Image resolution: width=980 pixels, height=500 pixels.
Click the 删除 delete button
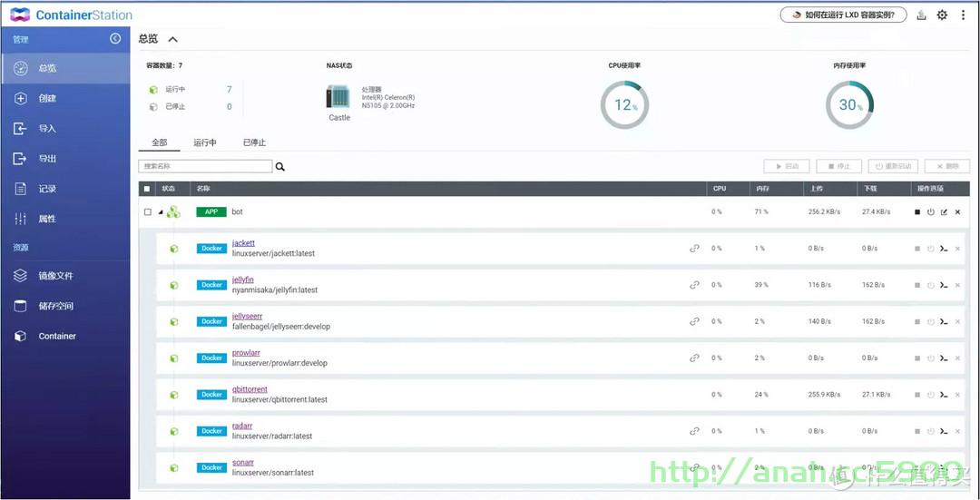tap(947, 166)
